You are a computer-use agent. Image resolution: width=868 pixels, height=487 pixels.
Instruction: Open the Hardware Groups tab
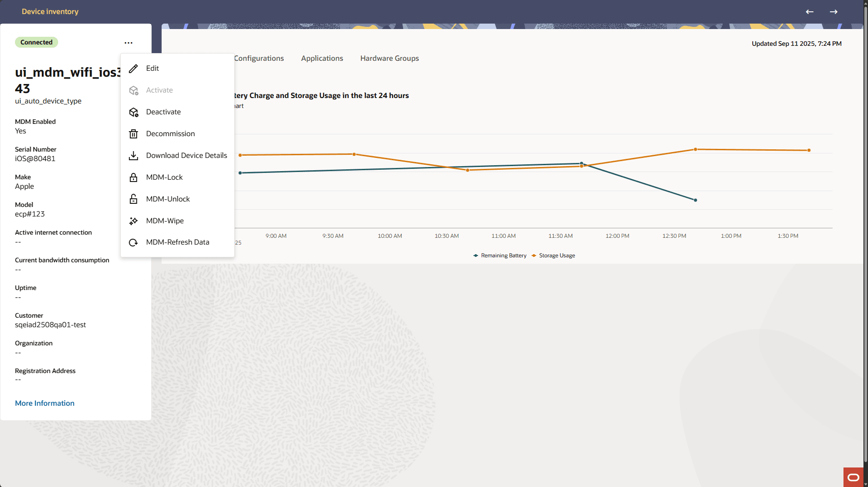click(389, 58)
